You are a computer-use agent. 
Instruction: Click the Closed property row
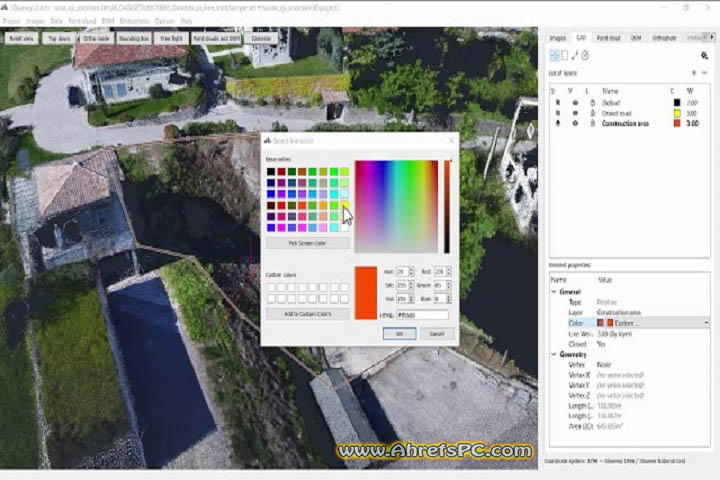click(x=629, y=344)
